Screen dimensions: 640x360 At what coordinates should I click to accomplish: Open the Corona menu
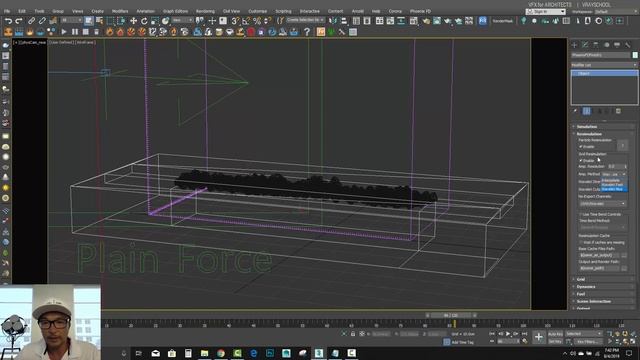click(395, 11)
